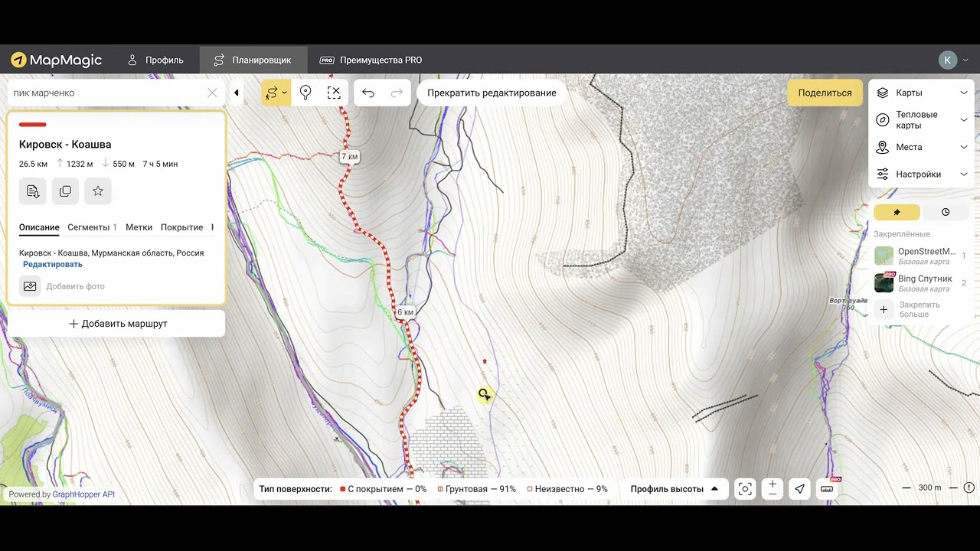Click the Поделиться button

825,93
